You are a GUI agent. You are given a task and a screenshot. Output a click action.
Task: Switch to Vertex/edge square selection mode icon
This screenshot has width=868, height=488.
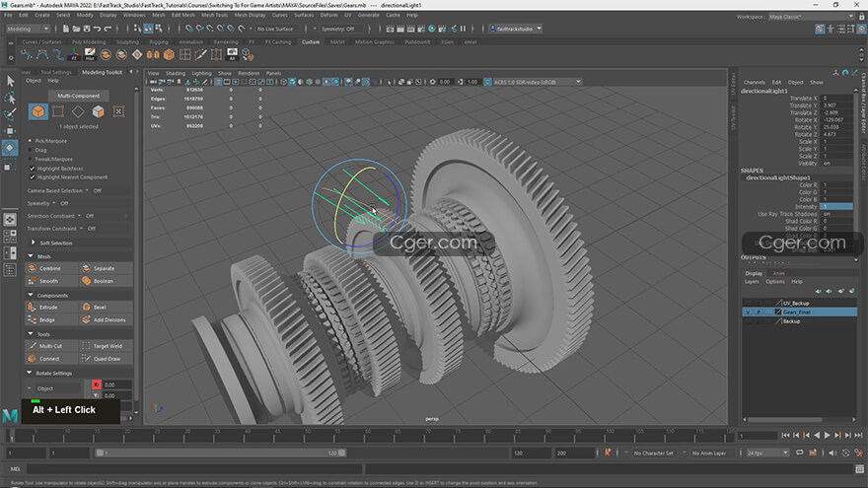click(x=58, y=111)
